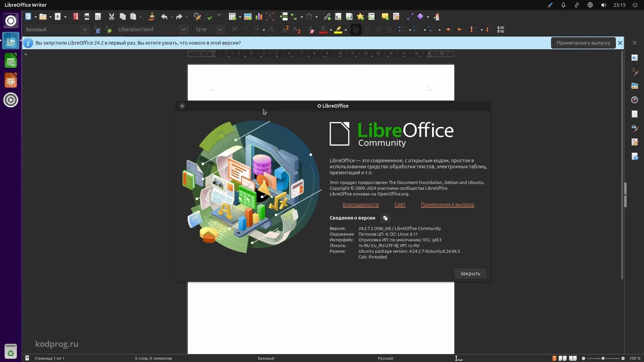The width and height of the screenshot is (644, 362).
Task: Click Закрыть button in About dialog
Action: click(470, 274)
